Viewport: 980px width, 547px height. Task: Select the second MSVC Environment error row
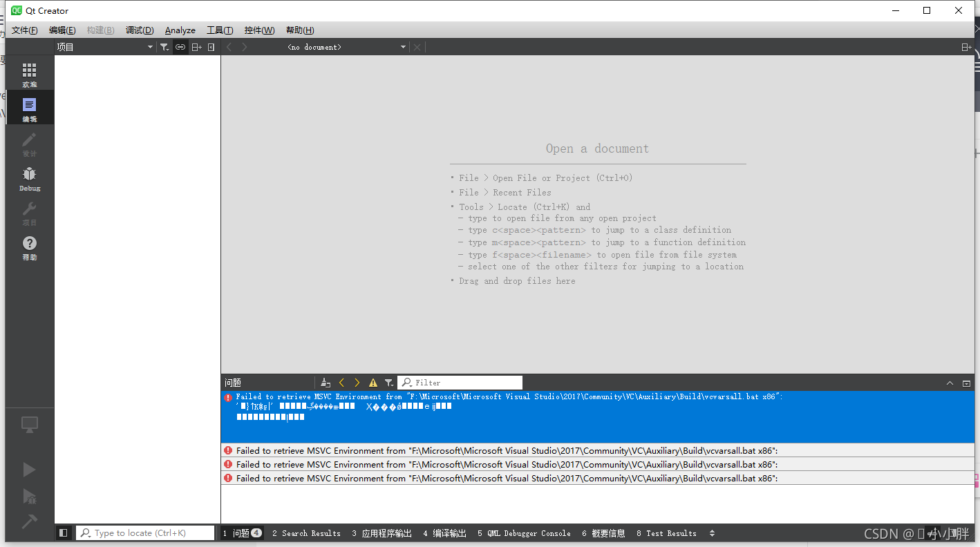tap(598, 450)
